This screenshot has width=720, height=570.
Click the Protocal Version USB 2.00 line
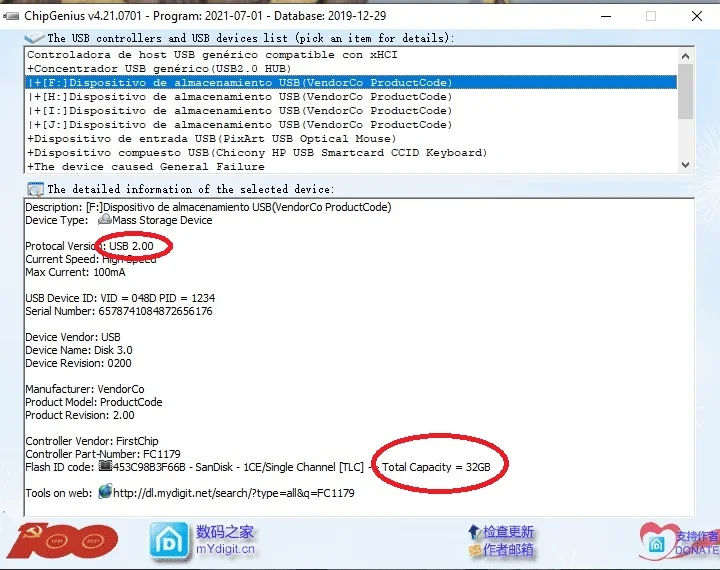click(90, 246)
